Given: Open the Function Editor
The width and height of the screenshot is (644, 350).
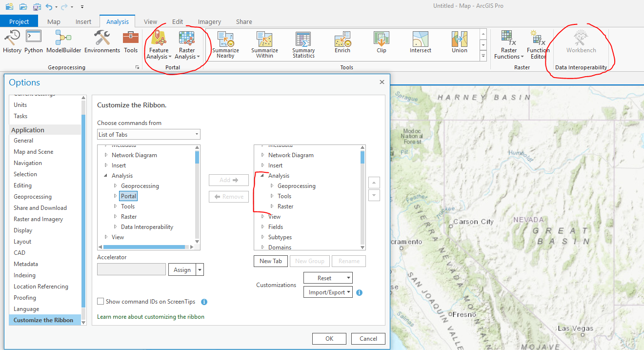Looking at the screenshot, I should coord(538,44).
